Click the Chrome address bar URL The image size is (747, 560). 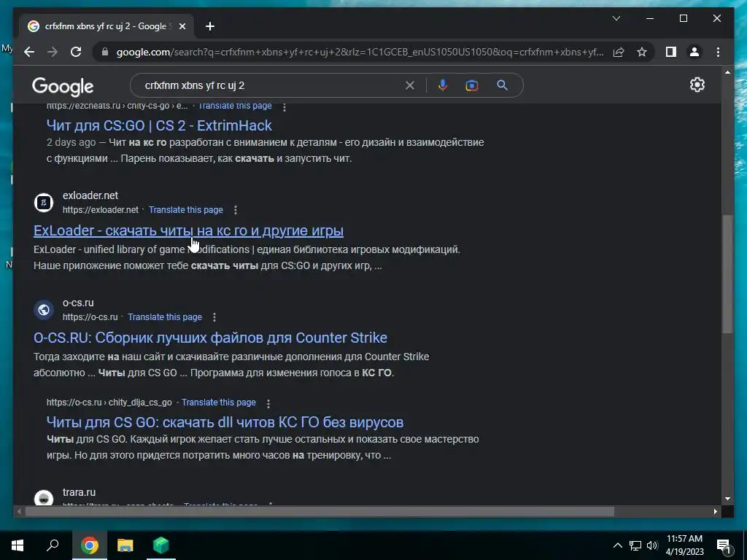[x=360, y=52]
